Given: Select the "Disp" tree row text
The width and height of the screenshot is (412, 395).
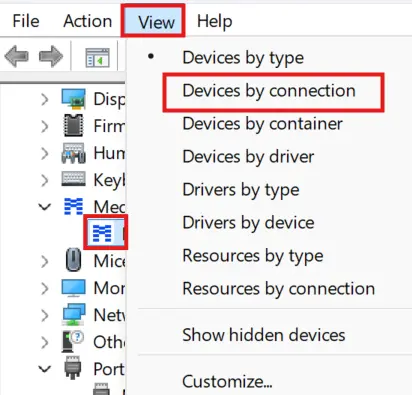Looking at the screenshot, I should (109, 99).
